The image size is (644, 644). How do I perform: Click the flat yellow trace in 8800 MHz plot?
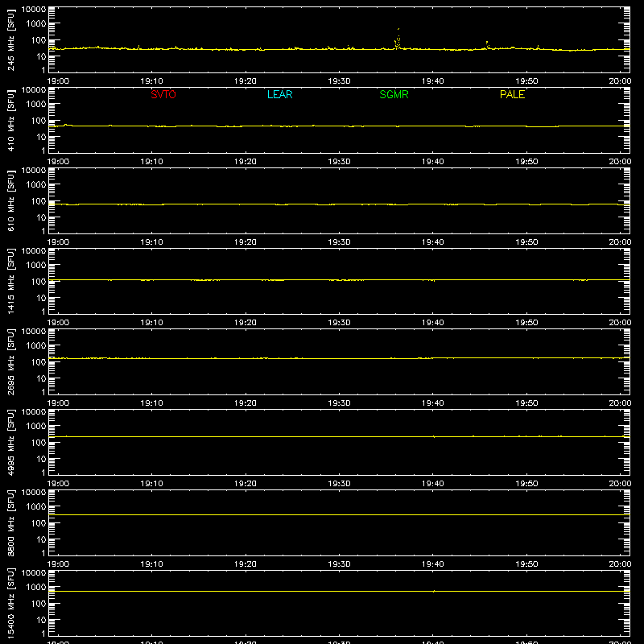point(339,514)
